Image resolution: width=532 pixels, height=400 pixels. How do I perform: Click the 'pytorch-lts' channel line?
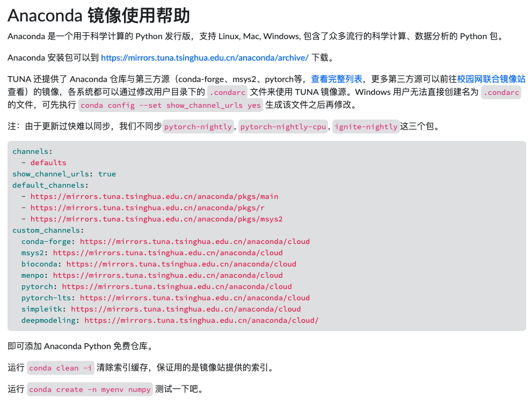[x=165, y=298]
